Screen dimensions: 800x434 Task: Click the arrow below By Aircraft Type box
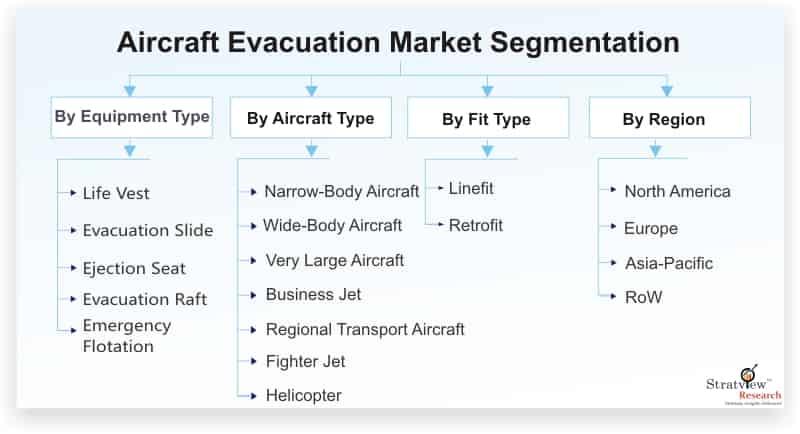311,150
